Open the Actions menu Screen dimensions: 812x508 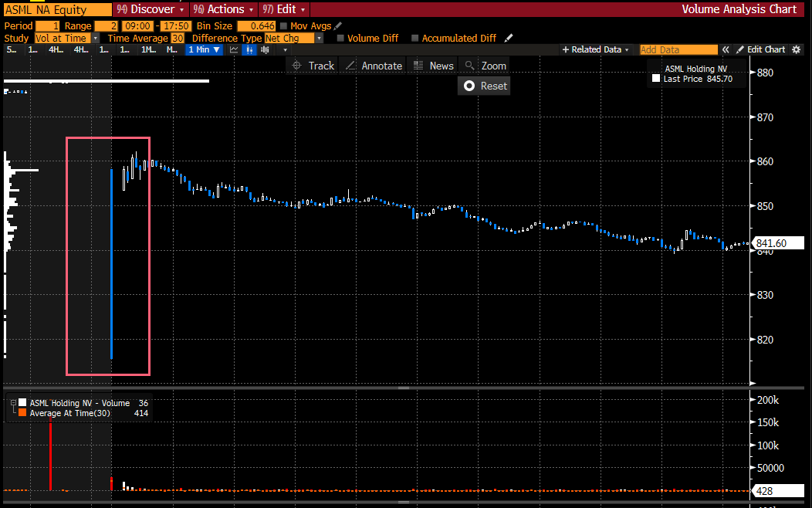(223, 9)
